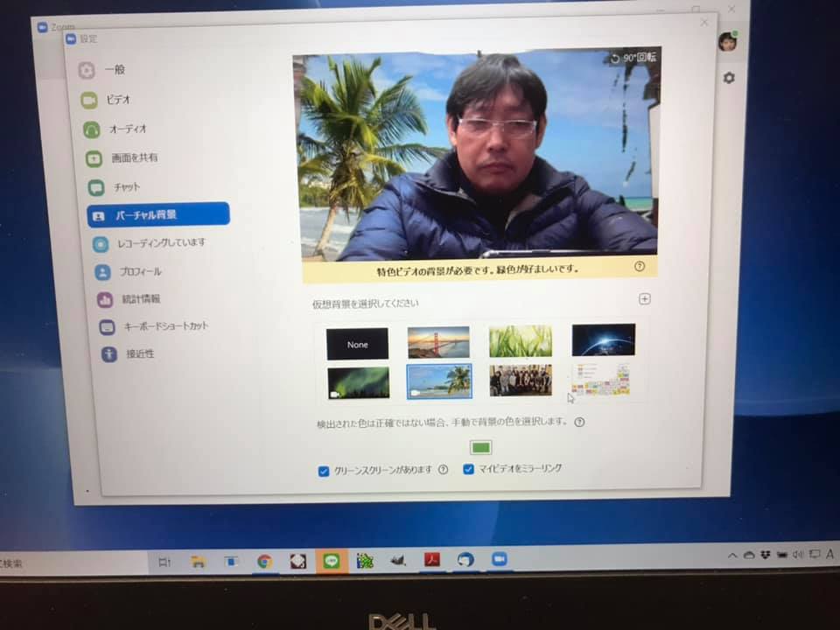Image resolution: width=840 pixels, height=630 pixels.
Task: Open Adobe Acrobat from the taskbar
Action: click(432, 560)
